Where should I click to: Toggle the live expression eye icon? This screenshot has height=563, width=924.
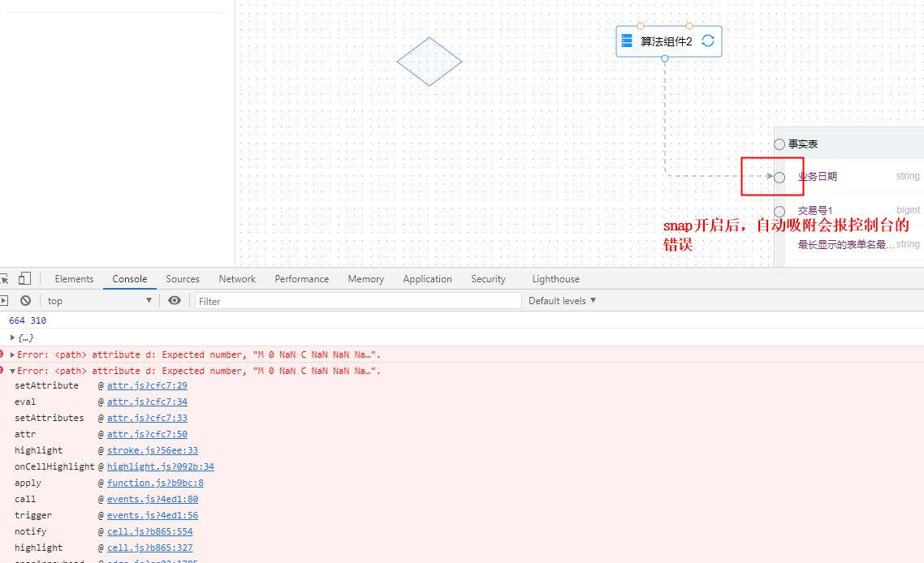point(175,300)
